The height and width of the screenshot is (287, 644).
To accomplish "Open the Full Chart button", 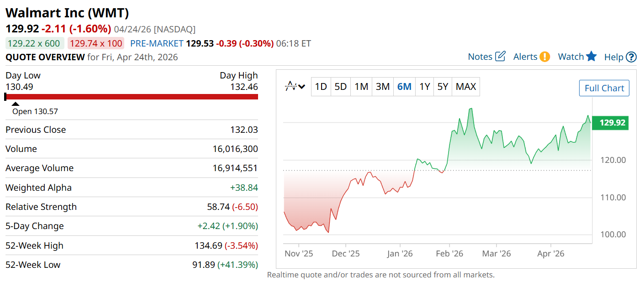I will point(604,88).
